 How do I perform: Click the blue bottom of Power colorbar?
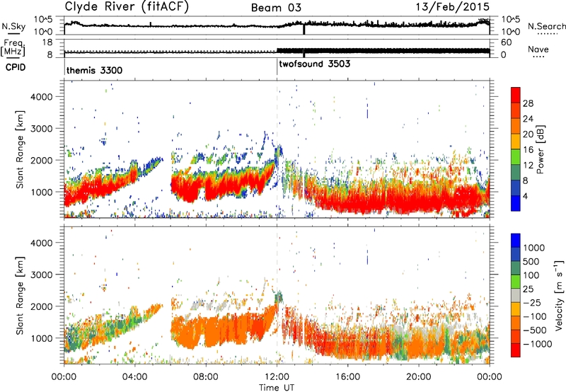[516, 203]
